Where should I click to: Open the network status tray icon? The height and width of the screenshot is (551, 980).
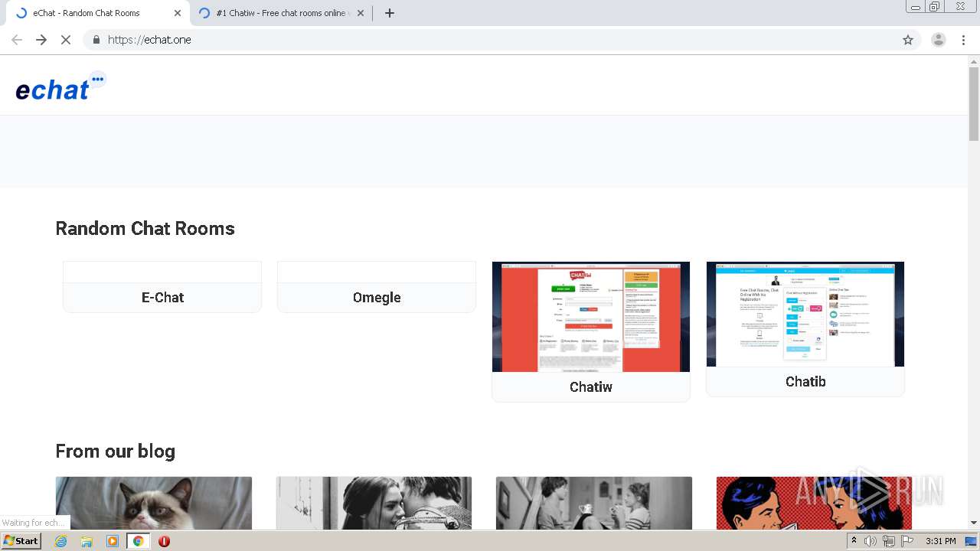(889, 541)
